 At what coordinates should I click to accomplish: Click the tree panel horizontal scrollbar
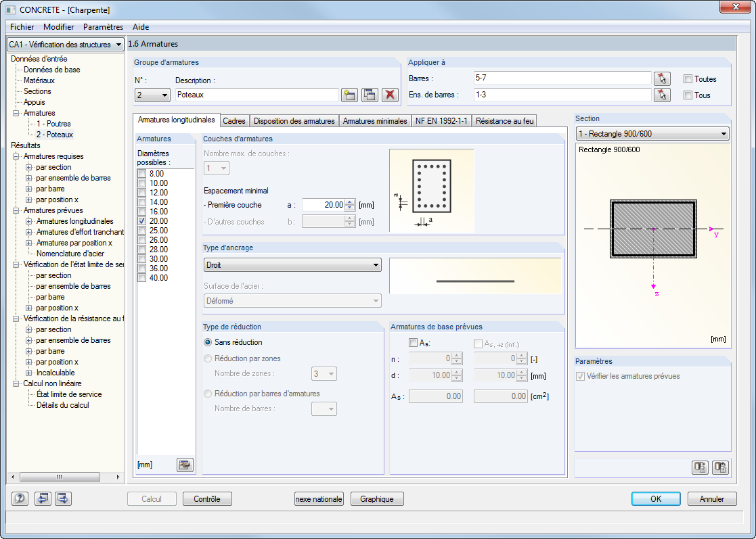[65, 477]
